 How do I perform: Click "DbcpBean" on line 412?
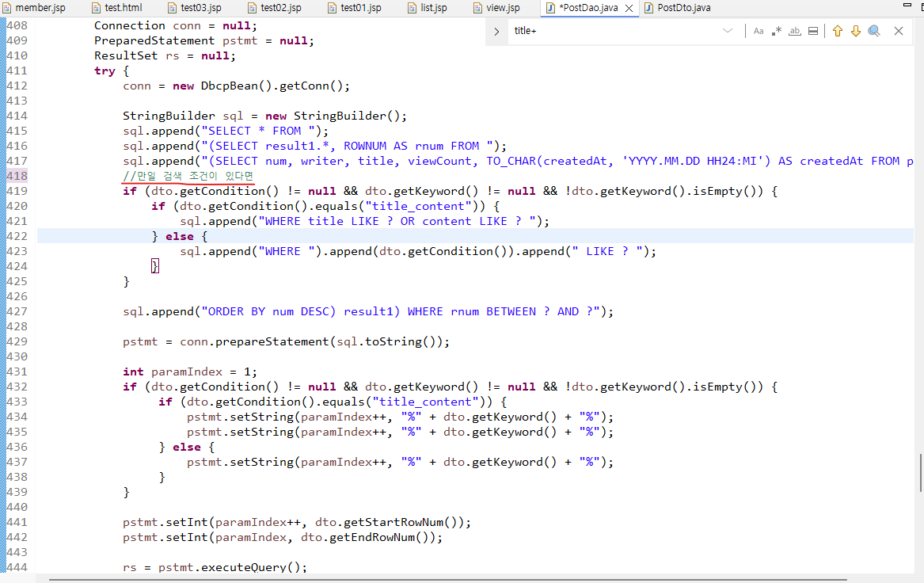pos(230,86)
